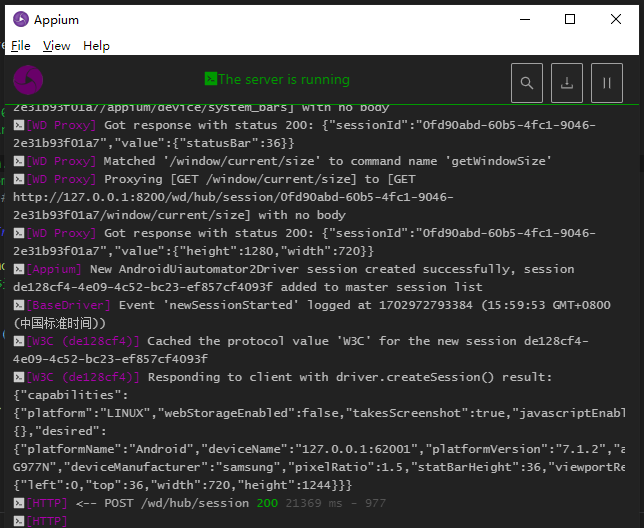
Task: Click "The server is running" status text
Action: pos(284,79)
